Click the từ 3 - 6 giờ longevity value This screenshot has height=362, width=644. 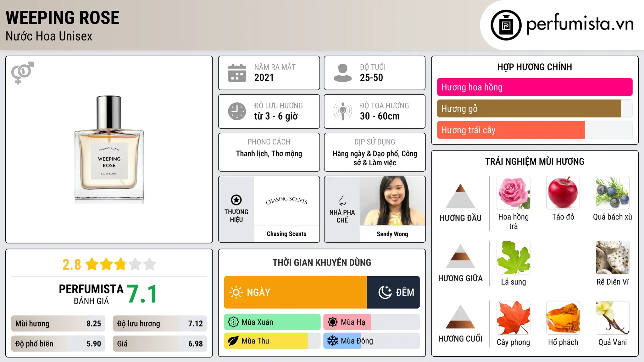tap(276, 116)
